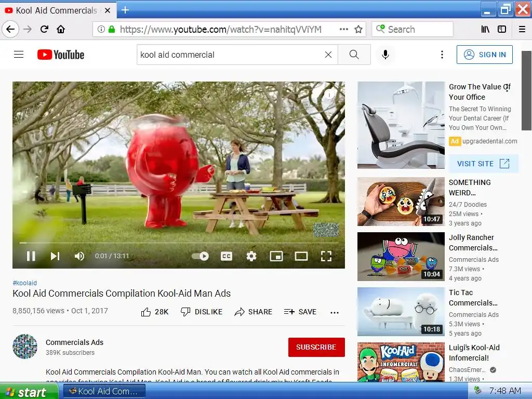Click the SHARE button
This screenshot has height=399, width=532.
pyautogui.click(x=254, y=312)
